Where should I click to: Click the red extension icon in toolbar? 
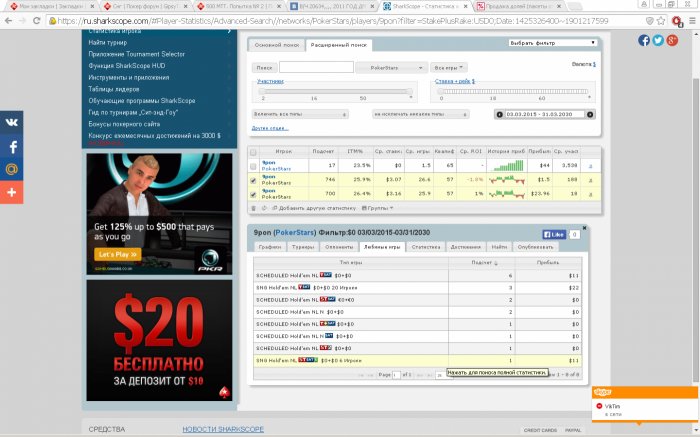(x=676, y=21)
